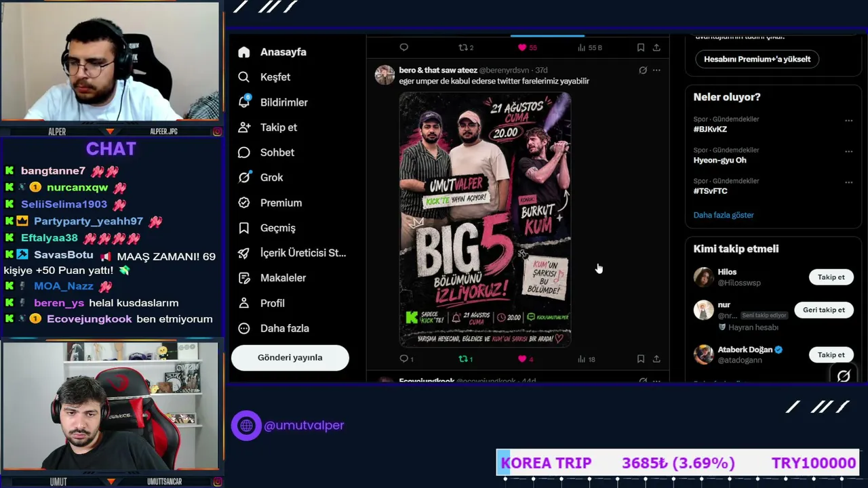Select Makaleler from the sidebar

283,278
